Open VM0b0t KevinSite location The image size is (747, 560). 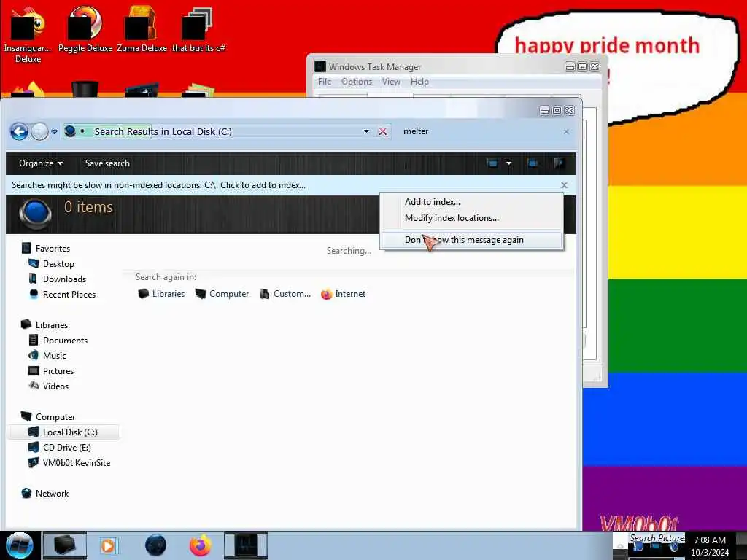coord(69,462)
